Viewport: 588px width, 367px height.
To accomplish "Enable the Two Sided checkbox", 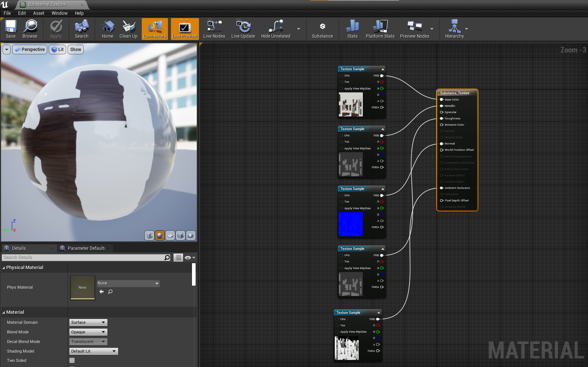I will 72,360.
